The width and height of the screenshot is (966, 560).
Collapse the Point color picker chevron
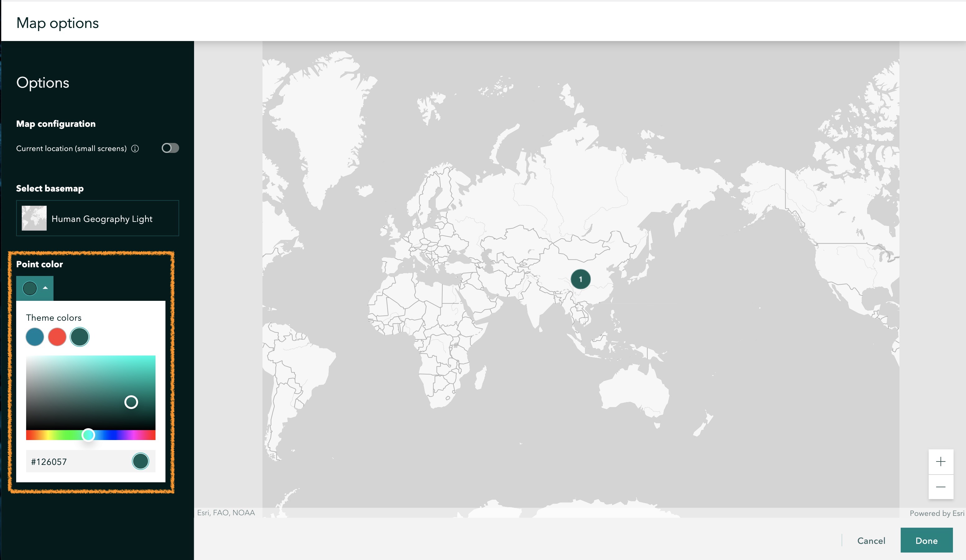(x=46, y=288)
